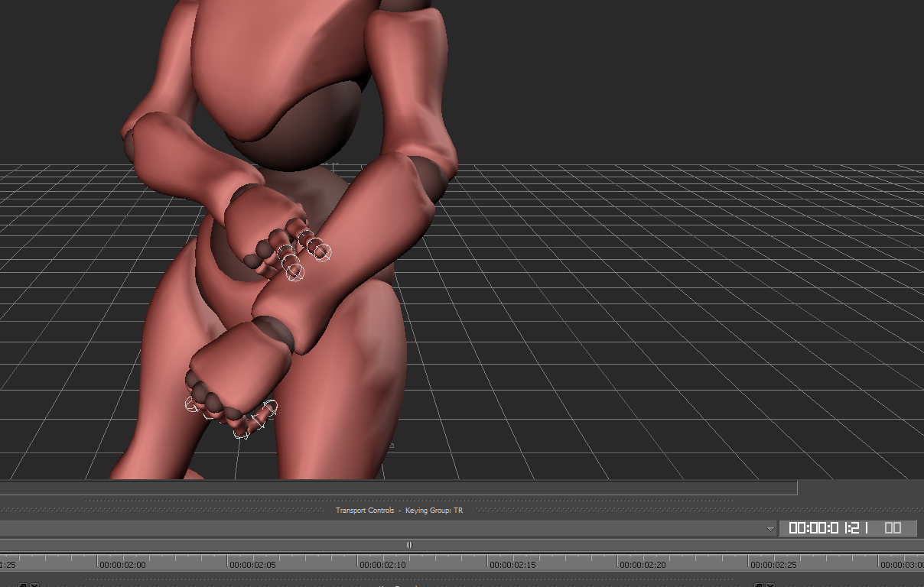
Task: Jump to 00:00:02:05 on the timeline ruler
Action: pyautogui.click(x=252, y=565)
